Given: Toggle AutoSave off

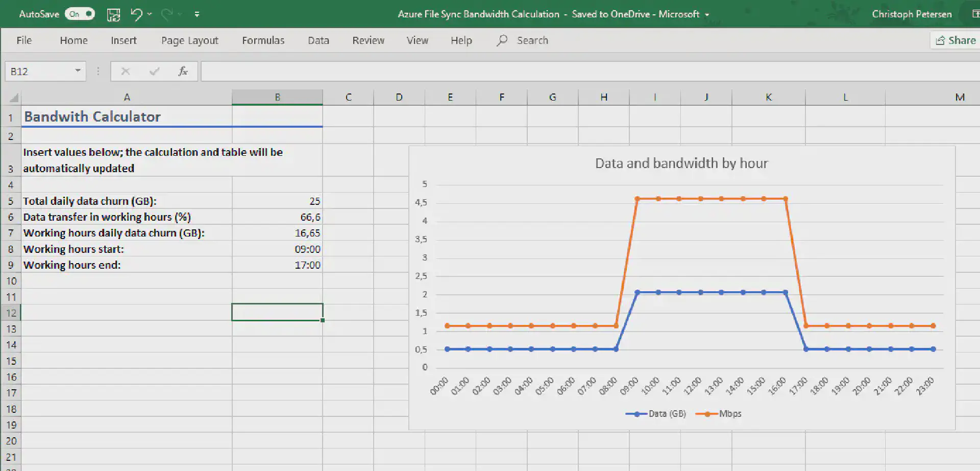Looking at the screenshot, I should point(80,14).
